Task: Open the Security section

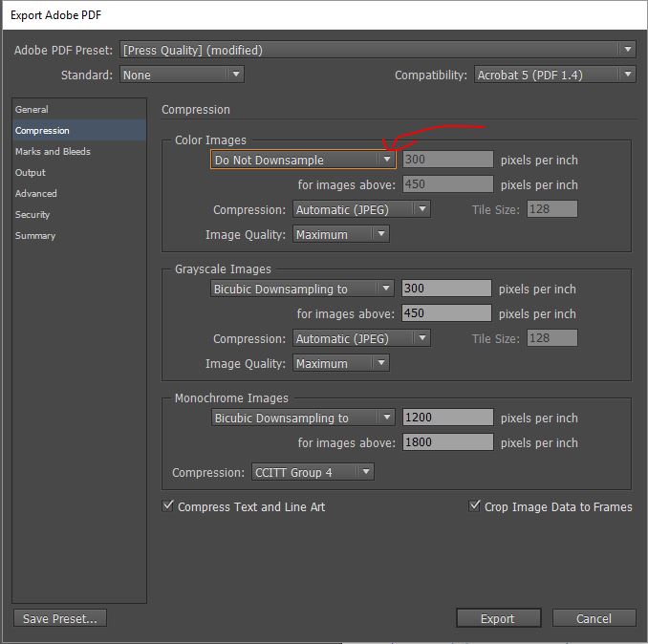Action: (32, 215)
